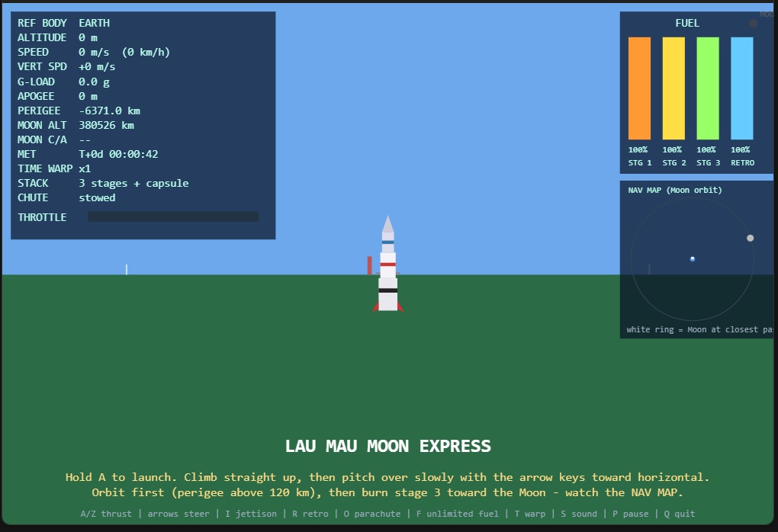778x532 pixels.
Task: Click the red launch tower beside the rocket
Action: click(x=370, y=265)
